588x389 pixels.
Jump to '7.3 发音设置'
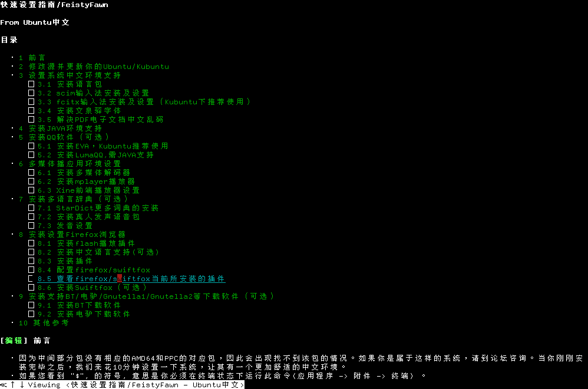point(65,226)
